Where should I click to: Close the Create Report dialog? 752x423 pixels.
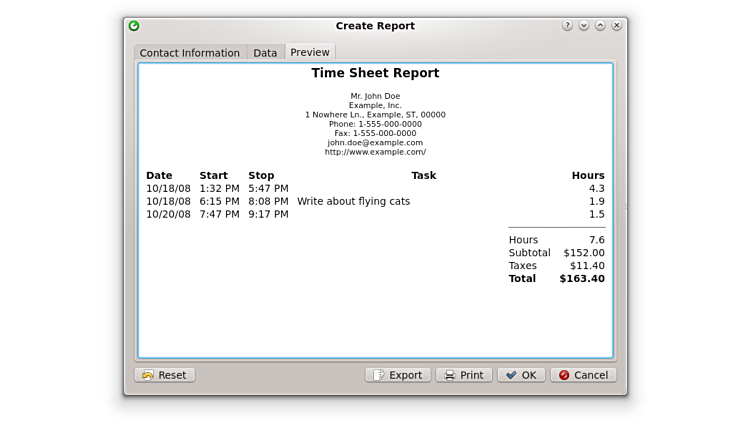click(617, 26)
